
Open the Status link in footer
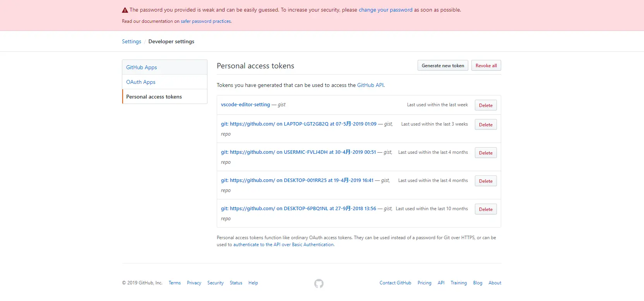click(236, 283)
